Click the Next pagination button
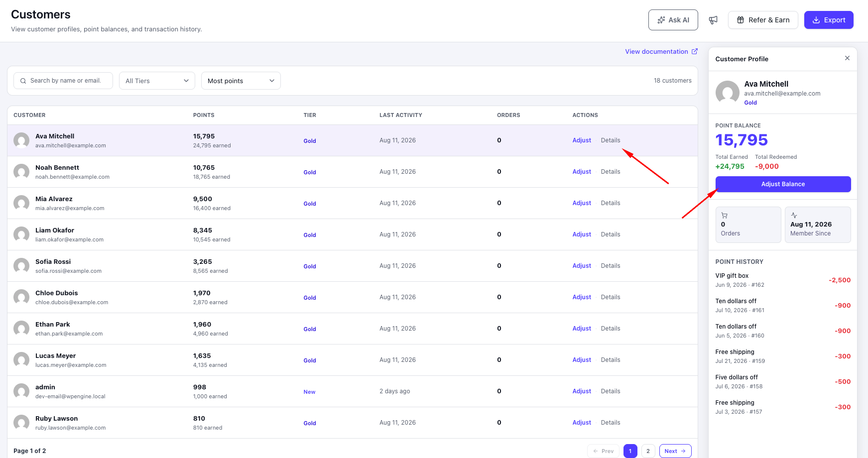The width and height of the screenshot is (868, 458). click(x=675, y=451)
